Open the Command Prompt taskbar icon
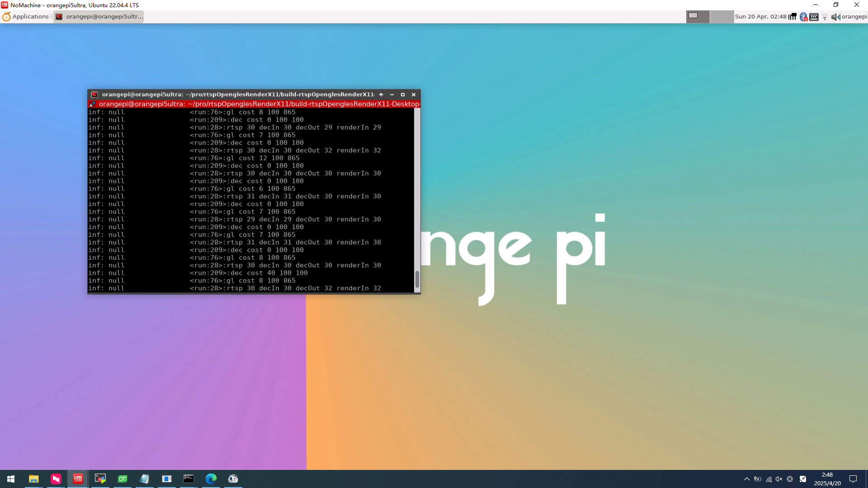Image resolution: width=868 pixels, height=488 pixels. pyautogui.click(x=189, y=479)
